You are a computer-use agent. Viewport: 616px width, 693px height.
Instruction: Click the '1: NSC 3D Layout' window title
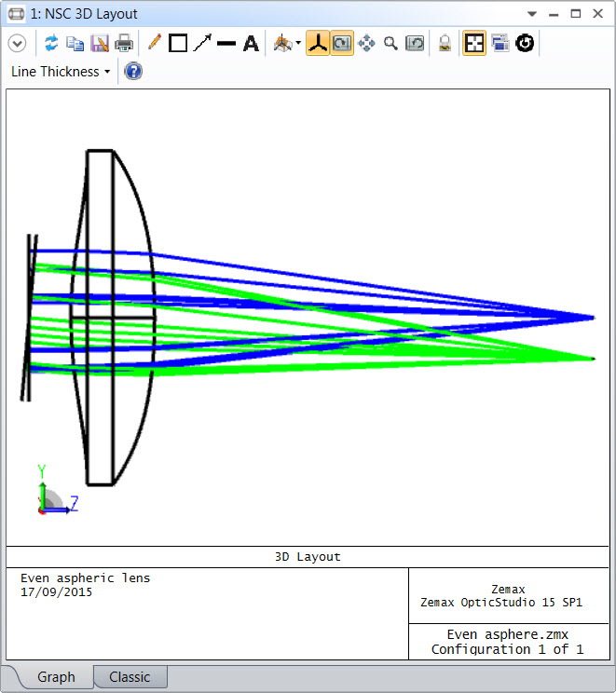click(84, 14)
